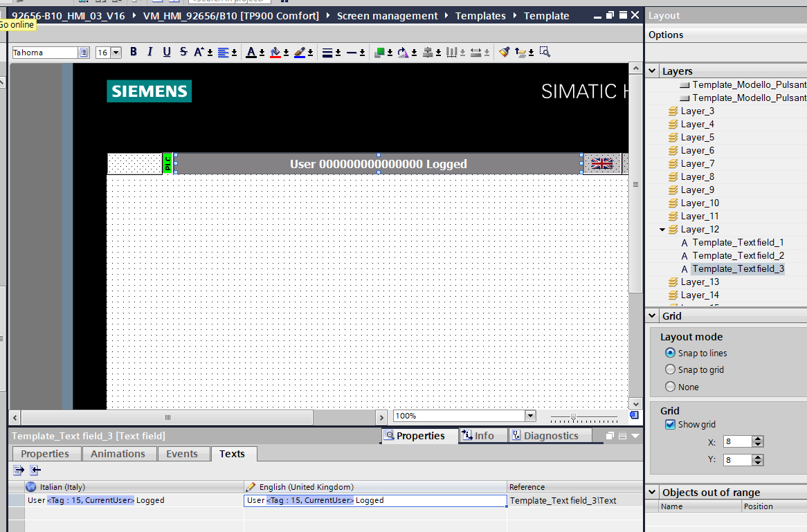Select Template_Text field_1 in Layers tree
The width and height of the screenshot is (807, 532).
738,242
